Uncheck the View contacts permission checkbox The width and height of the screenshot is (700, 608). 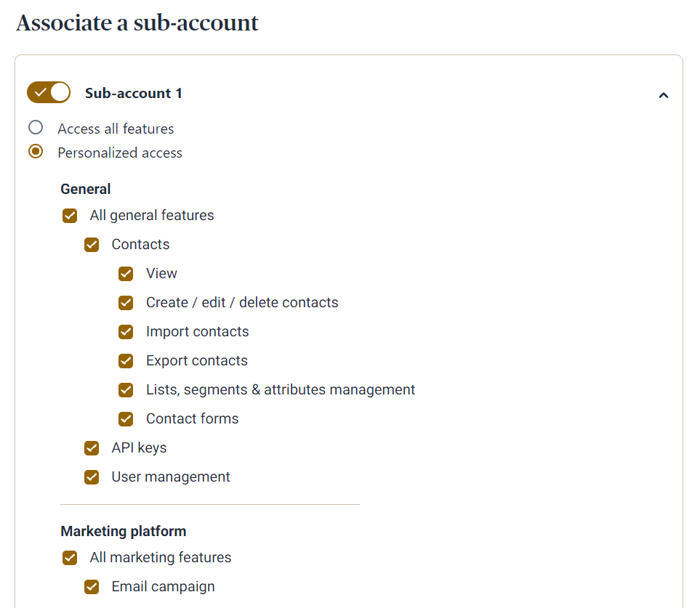click(126, 274)
